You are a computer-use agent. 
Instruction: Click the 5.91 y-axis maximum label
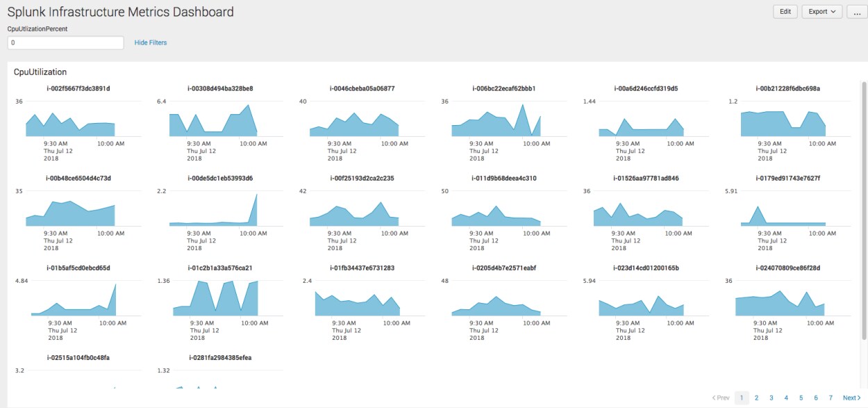click(732, 191)
